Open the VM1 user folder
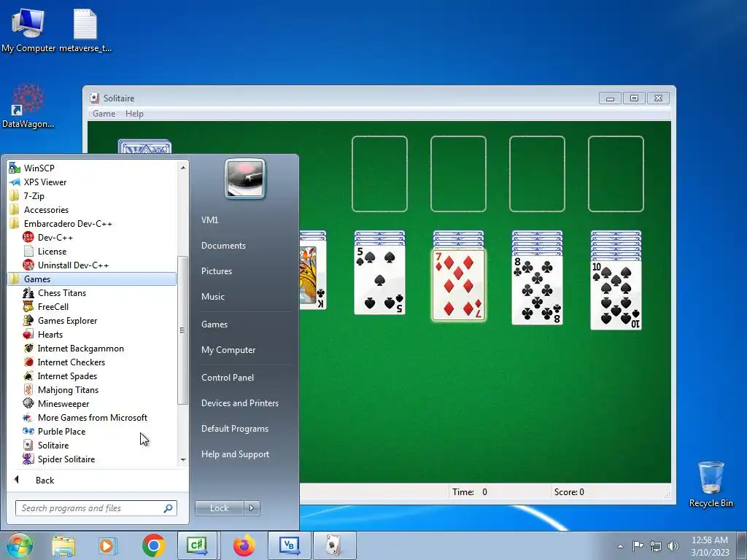The image size is (747, 560). [209, 220]
